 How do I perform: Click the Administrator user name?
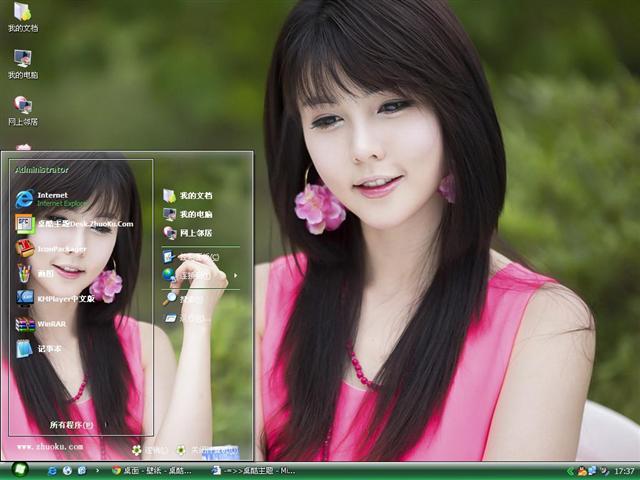click(x=42, y=170)
